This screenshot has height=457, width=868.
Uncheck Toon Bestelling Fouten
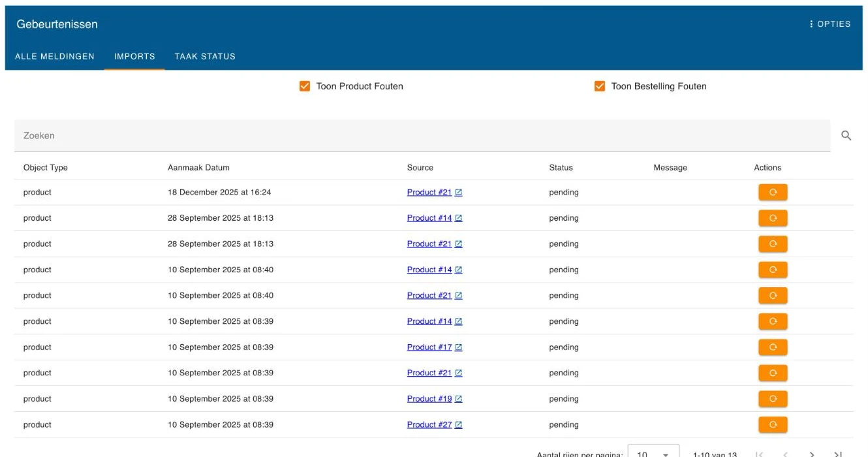click(x=600, y=86)
